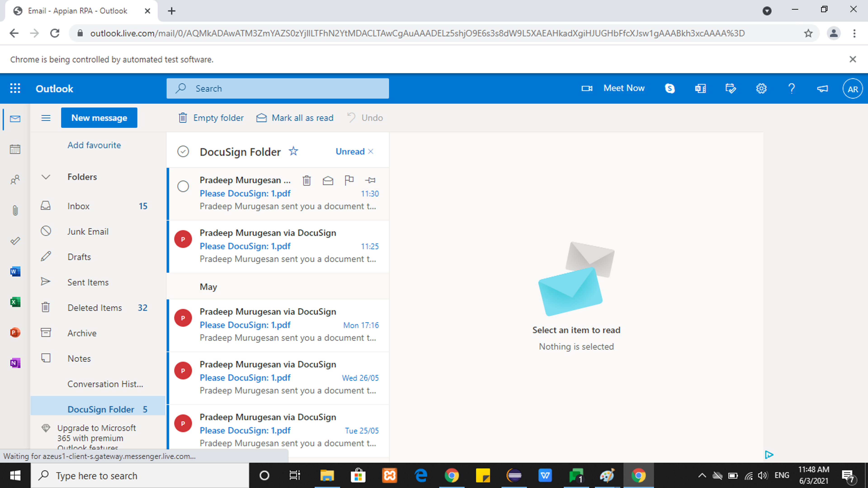This screenshot has width=868, height=488.
Task: Dismiss the automated test software banner
Action: (852, 59)
